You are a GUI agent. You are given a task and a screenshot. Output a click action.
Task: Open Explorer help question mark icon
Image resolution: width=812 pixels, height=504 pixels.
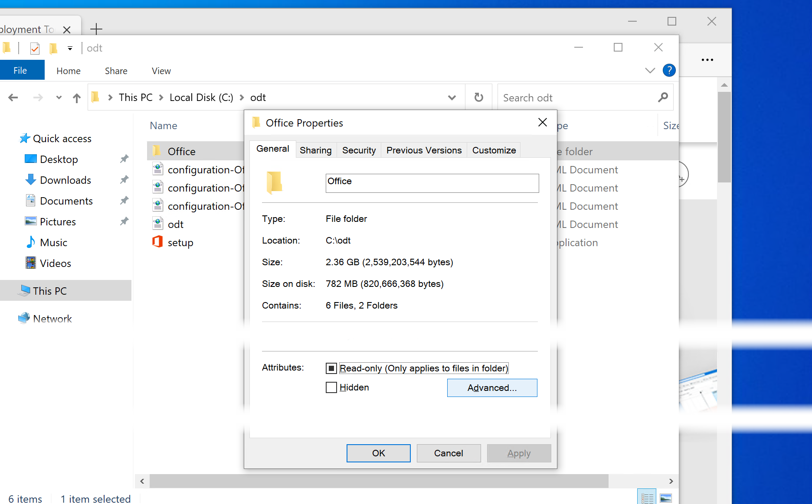tap(669, 70)
